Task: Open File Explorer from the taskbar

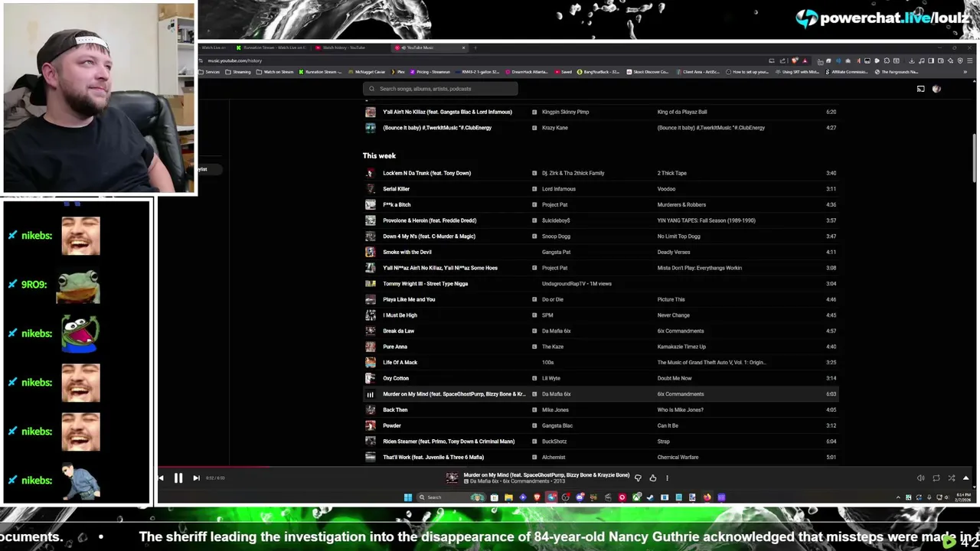Action: [x=508, y=497]
